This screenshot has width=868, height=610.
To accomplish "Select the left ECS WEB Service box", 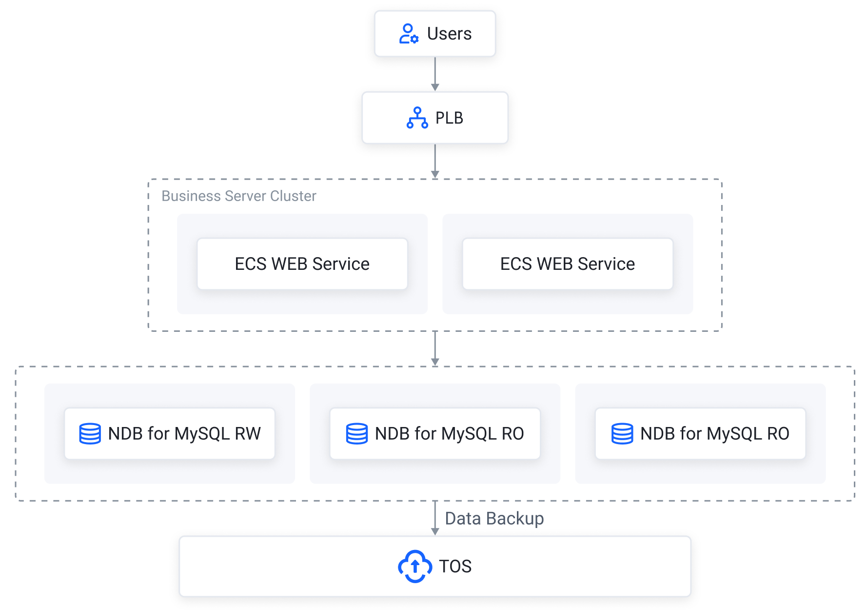I will click(x=302, y=264).
